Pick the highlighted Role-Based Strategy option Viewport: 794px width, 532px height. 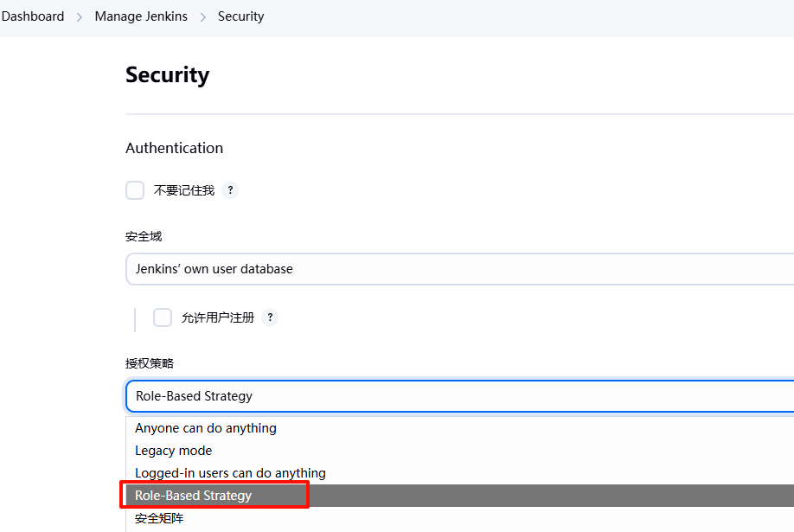(194, 496)
